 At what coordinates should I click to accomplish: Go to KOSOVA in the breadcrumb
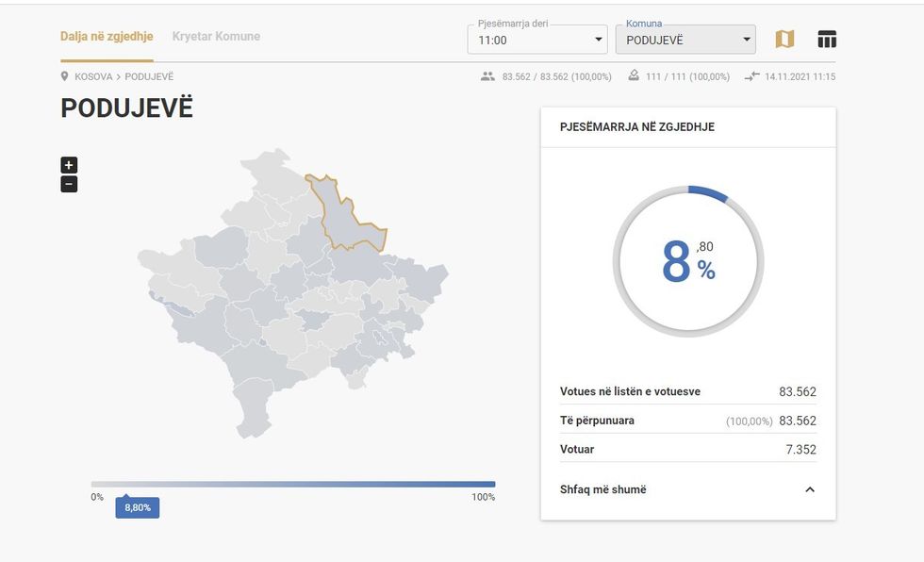click(x=93, y=76)
